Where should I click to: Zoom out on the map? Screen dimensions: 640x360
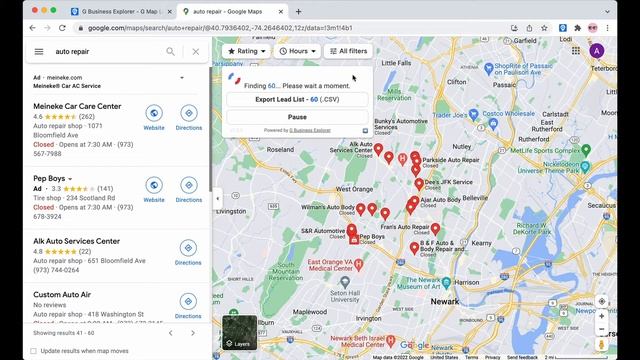pyautogui.click(x=602, y=329)
